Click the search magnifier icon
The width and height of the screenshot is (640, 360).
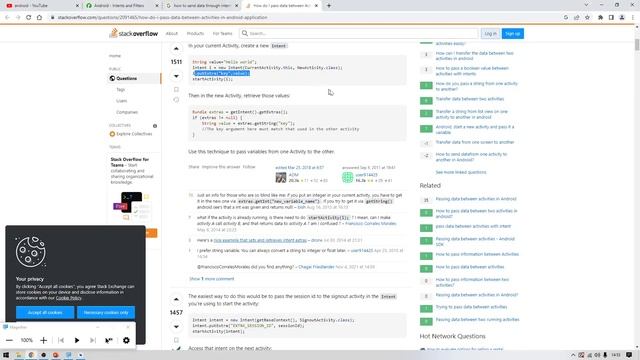click(x=244, y=33)
